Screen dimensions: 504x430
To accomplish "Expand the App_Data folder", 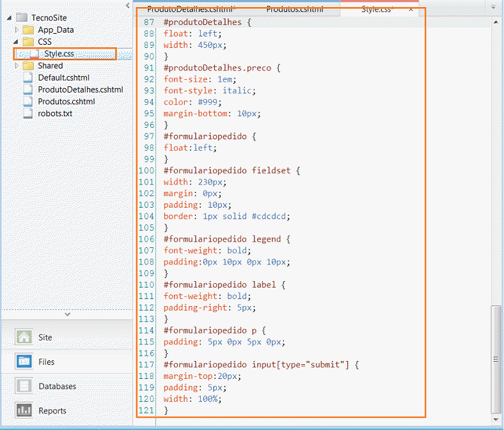I will 17,30.
